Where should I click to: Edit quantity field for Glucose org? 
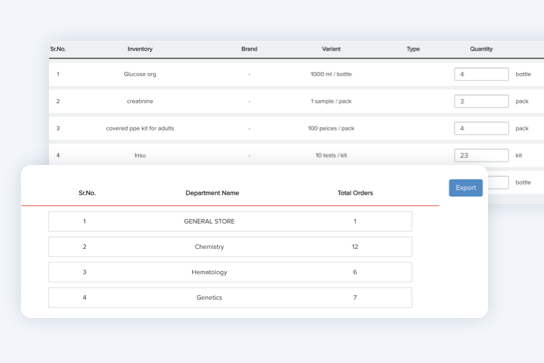(x=481, y=74)
